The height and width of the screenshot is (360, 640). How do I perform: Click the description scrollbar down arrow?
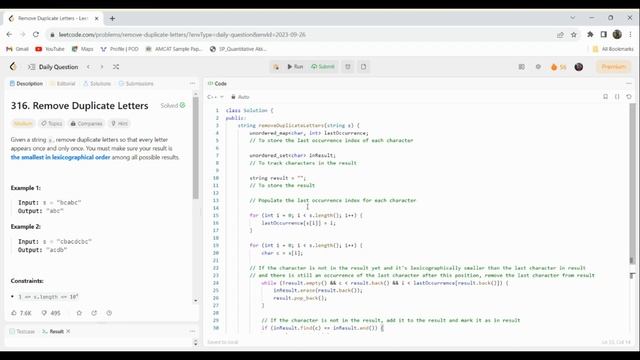pyautogui.click(x=196, y=301)
